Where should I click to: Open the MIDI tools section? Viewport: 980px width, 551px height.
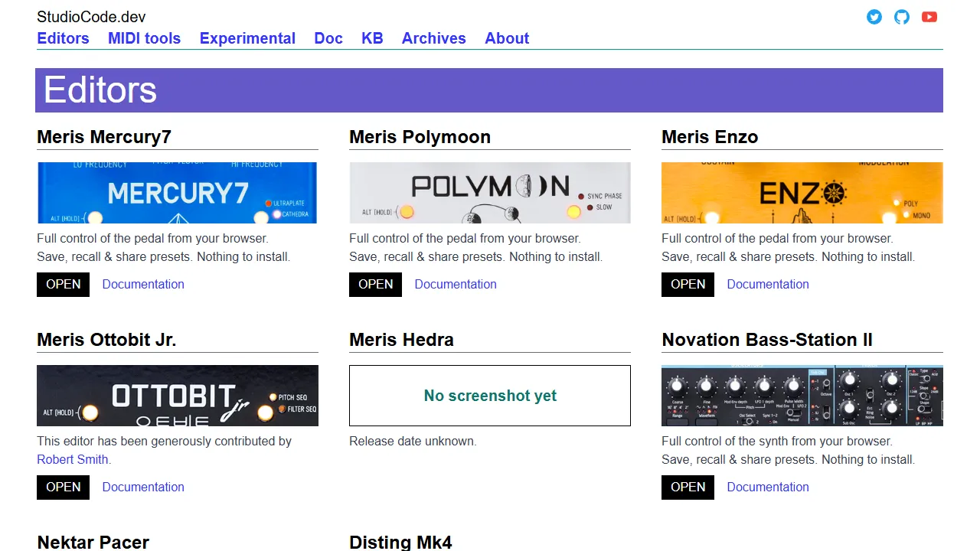click(144, 38)
